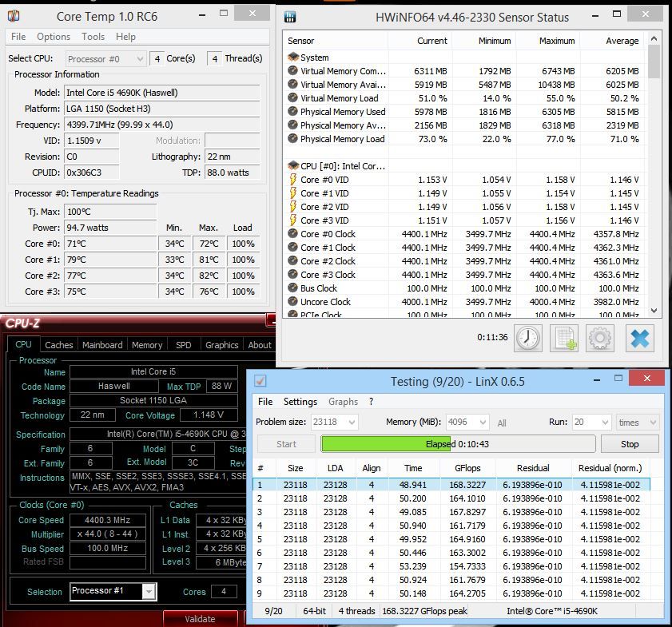Click the Residual (norm.) column header in LinX

click(x=610, y=468)
